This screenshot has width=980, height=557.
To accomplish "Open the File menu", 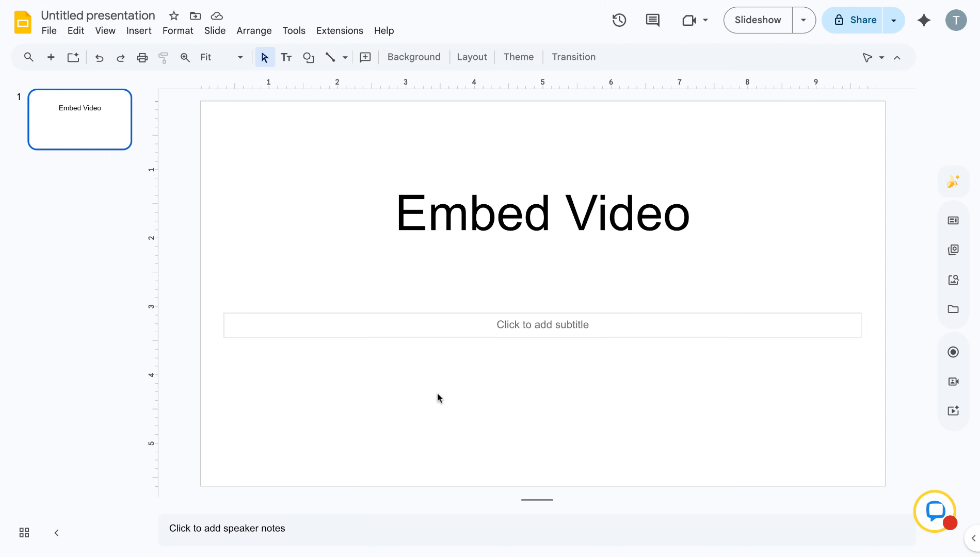I will 49,31.
